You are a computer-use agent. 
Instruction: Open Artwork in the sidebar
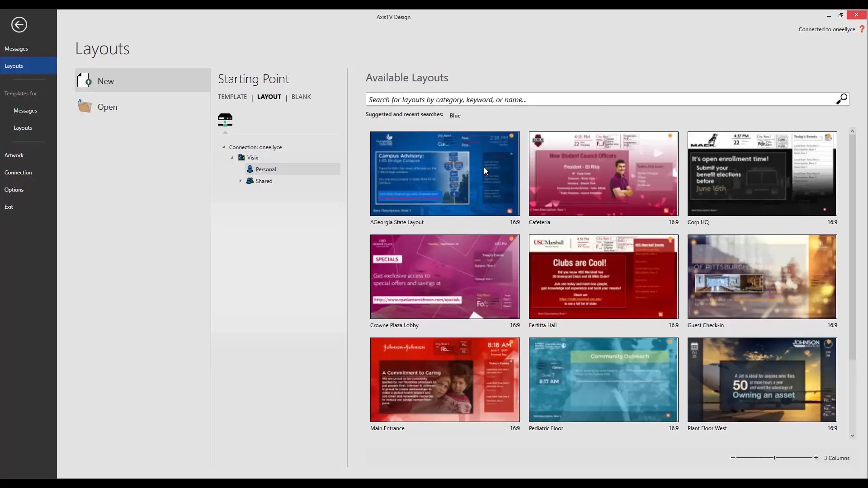coord(14,155)
